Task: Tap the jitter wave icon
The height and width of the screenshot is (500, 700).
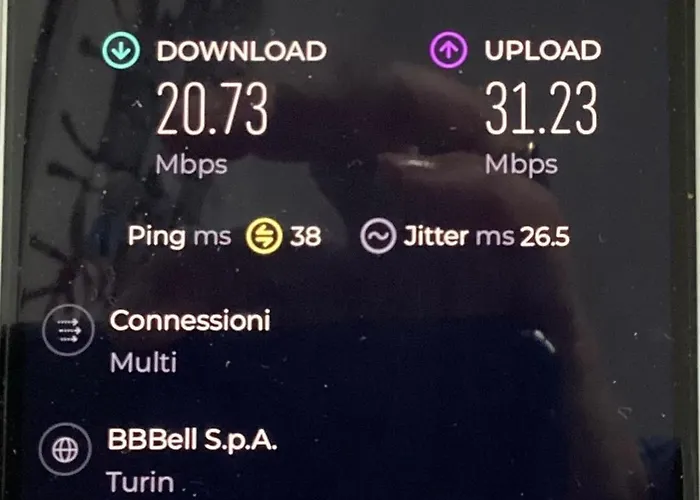Action: tap(378, 236)
